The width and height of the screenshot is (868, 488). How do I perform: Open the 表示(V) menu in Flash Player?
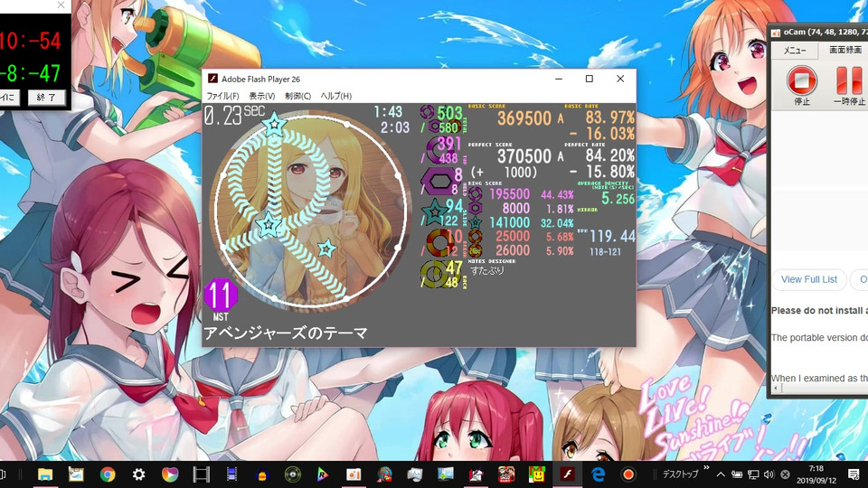(x=261, y=96)
